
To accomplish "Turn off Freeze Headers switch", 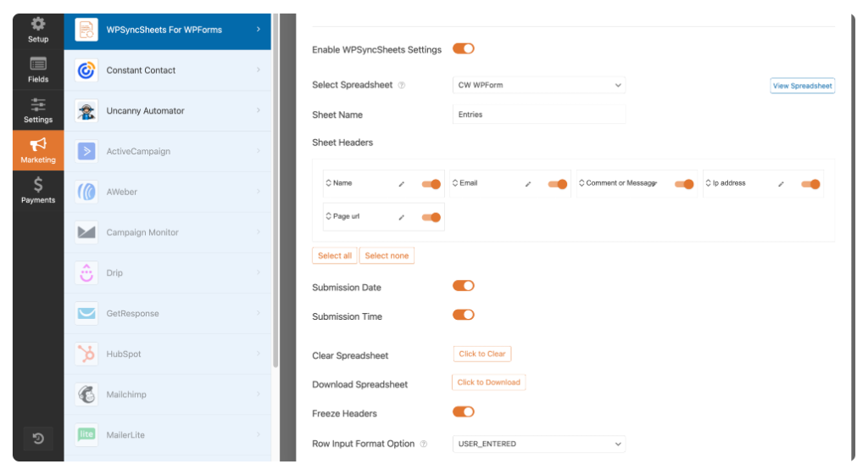I will point(464,412).
